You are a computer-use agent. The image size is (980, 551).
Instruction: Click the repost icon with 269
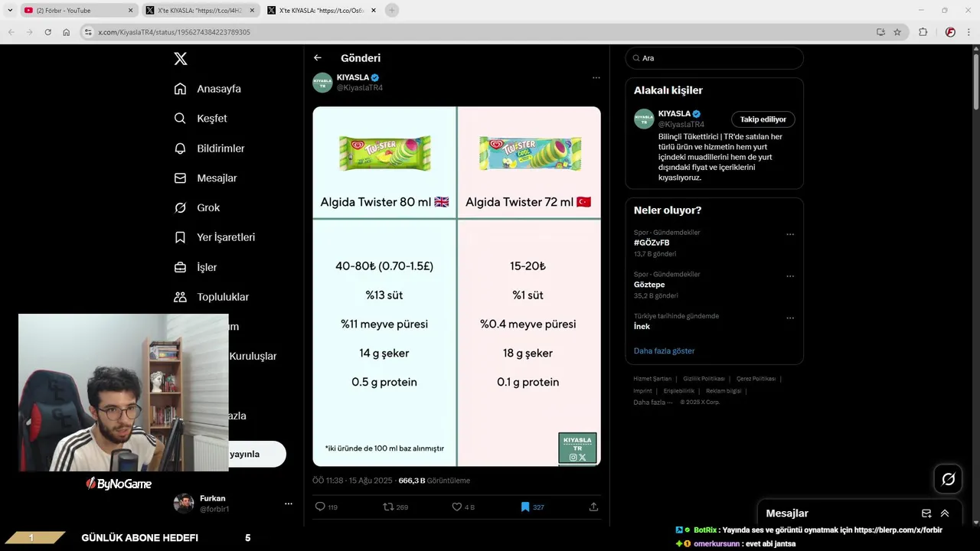[x=388, y=507]
